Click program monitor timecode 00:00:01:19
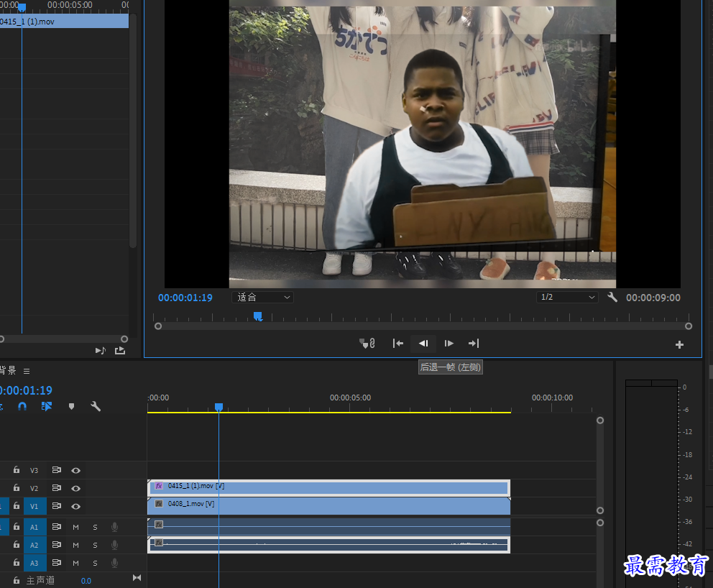This screenshot has height=588, width=713. point(185,298)
